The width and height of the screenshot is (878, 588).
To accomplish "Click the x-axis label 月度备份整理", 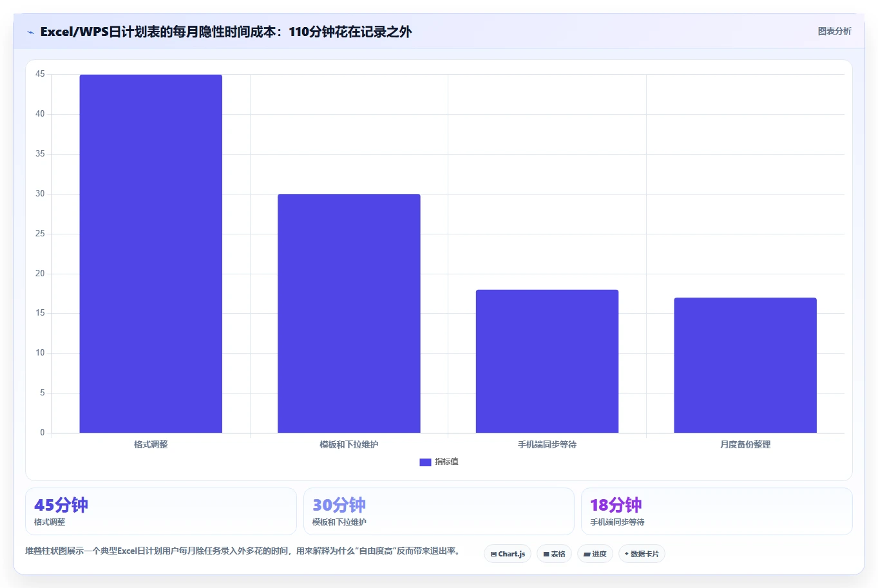I will 745,444.
